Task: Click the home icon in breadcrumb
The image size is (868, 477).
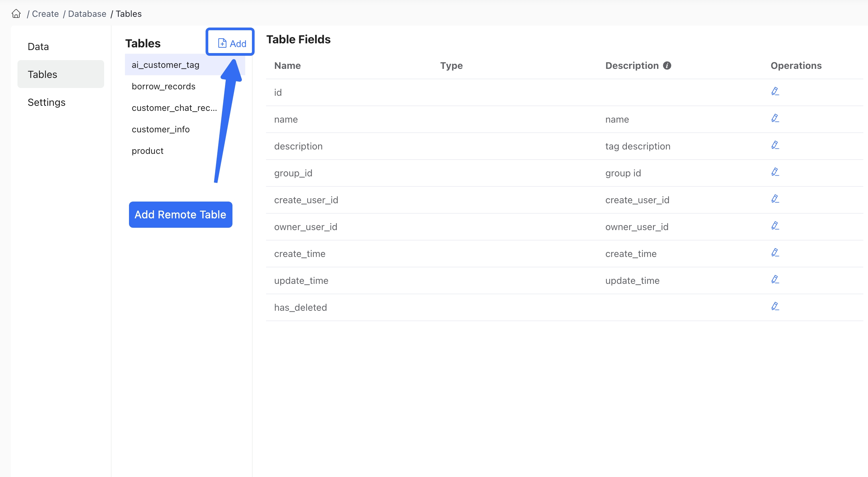Action: pyautogui.click(x=16, y=14)
